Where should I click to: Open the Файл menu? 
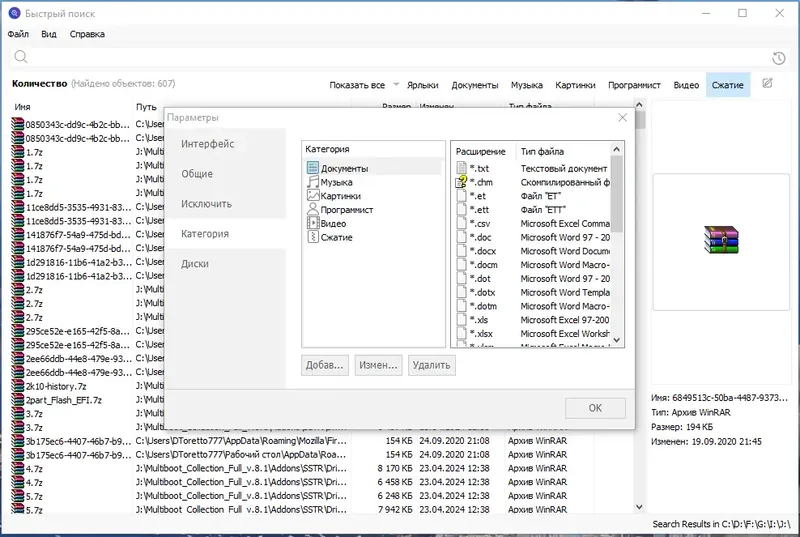click(18, 34)
